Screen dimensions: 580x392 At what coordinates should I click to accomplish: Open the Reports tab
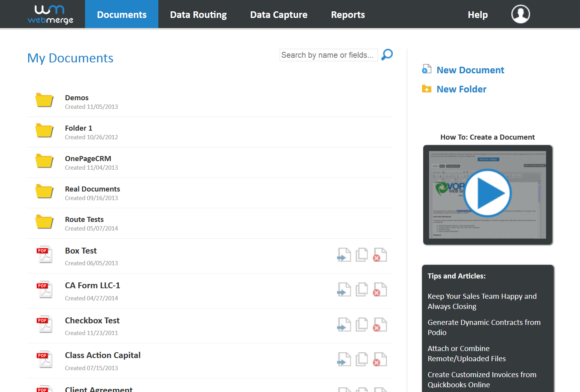[x=348, y=14]
